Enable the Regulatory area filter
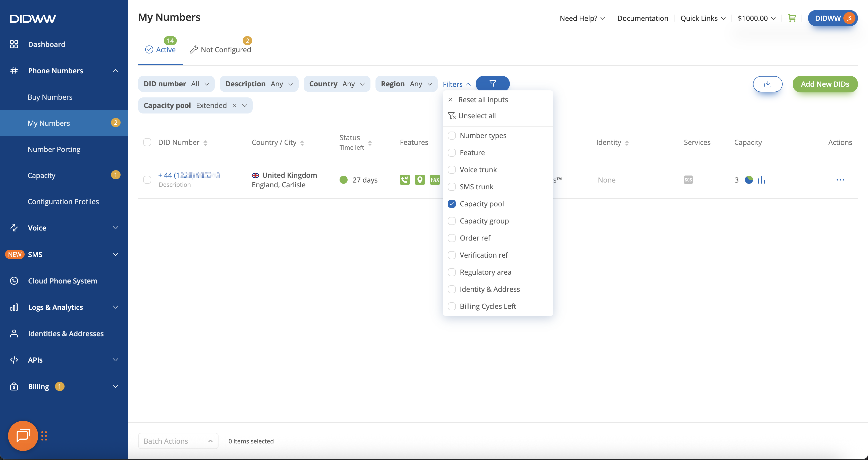 click(x=452, y=272)
